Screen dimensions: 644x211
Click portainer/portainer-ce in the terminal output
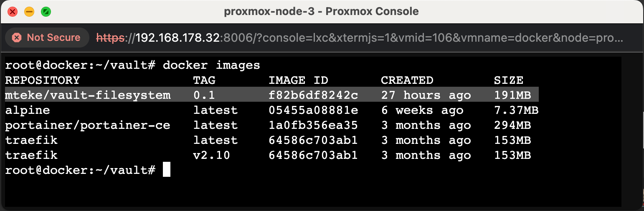coord(88,125)
